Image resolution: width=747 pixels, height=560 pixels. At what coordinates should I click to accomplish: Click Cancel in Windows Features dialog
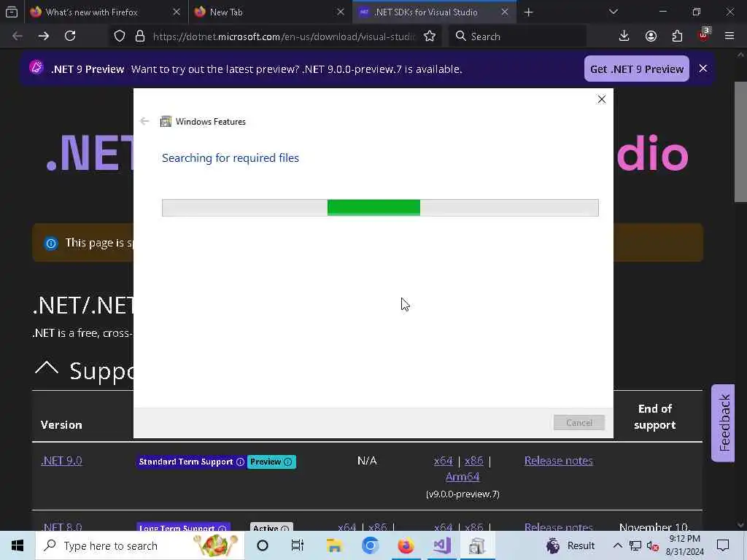tap(578, 422)
